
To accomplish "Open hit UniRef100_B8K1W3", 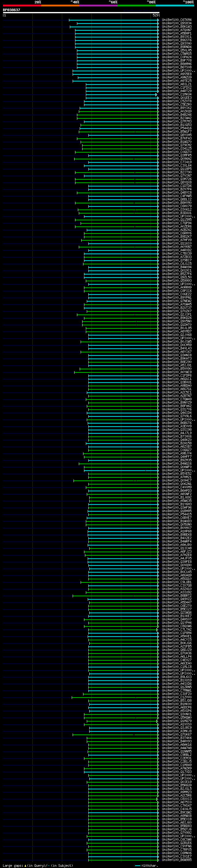I will (x=177, y=26).
